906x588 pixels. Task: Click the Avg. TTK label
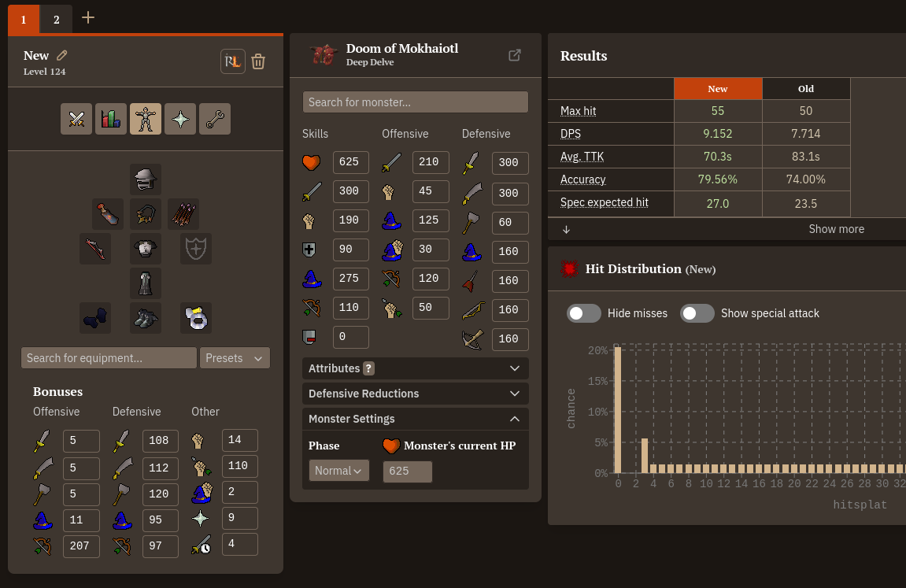[x=582, y=157]
